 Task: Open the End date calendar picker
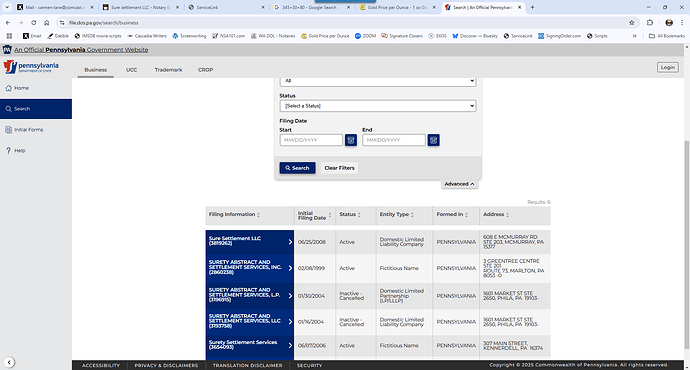tap(433, 140)
